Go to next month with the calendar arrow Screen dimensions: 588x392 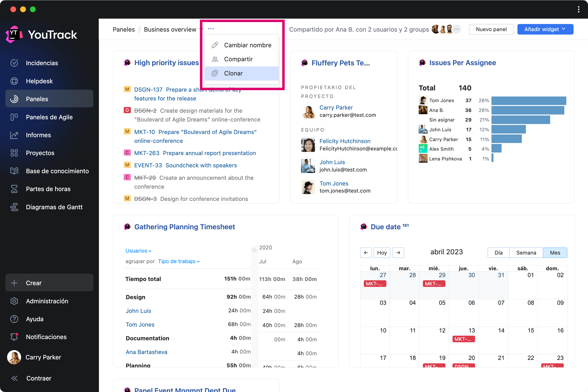pyautogui.click(x=398, y=253)
